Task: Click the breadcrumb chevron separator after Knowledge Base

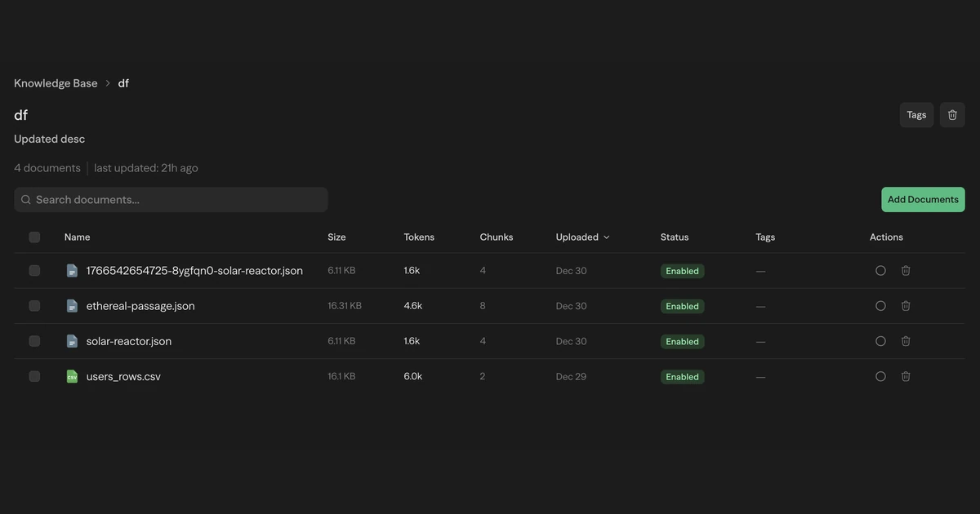Action: tap(108, 83)
